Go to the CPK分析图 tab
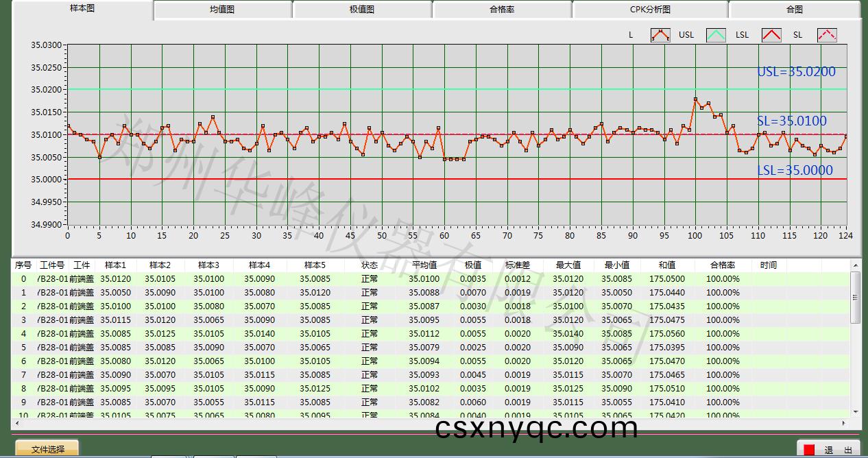The image size is (868, 458). click(x=650, y=10)
